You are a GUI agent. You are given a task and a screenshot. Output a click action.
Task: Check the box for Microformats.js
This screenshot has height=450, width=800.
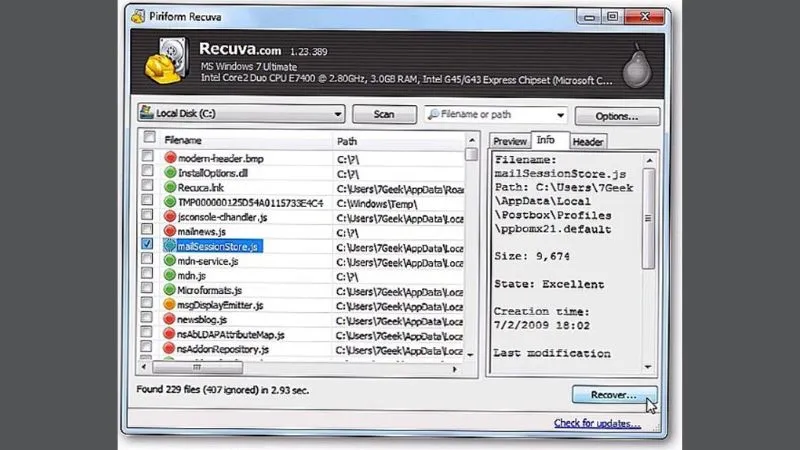(x=146, y=288)
